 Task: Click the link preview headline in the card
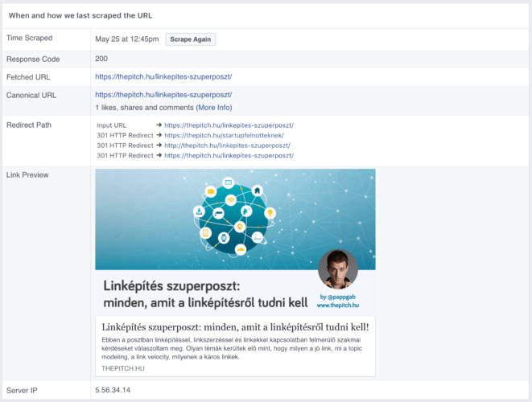pos(235,327)
